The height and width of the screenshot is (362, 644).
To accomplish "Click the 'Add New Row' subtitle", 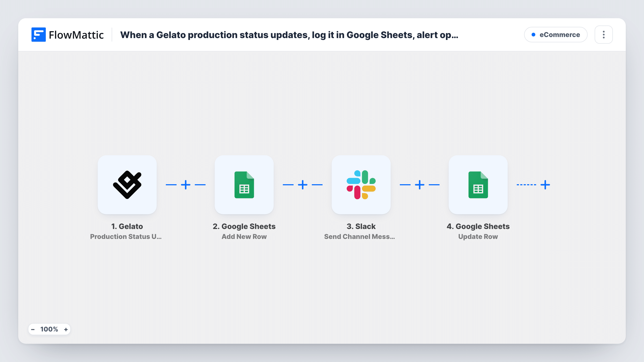I will click(x=244, y=237).
